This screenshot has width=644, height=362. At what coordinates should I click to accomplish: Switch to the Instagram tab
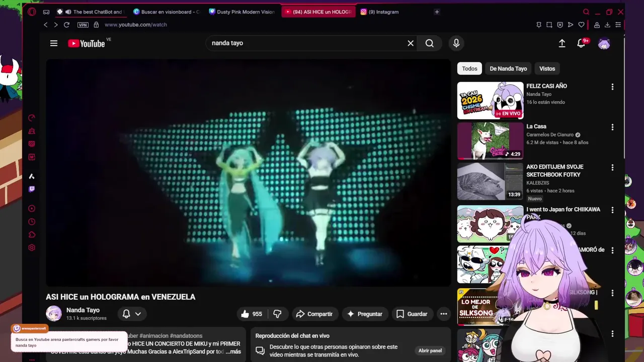pyautogui.click(x=383, y=12)
